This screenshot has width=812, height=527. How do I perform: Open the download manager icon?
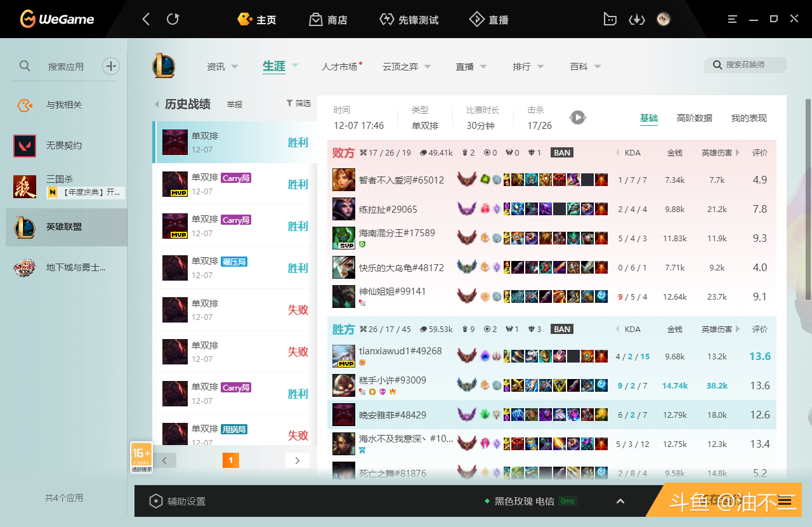(636, 19)
